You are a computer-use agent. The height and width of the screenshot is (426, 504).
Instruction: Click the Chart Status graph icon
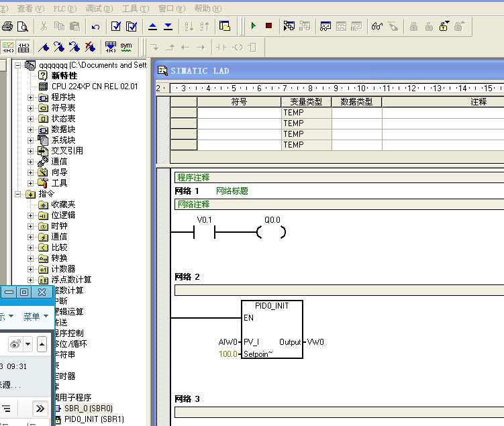(325, 26)
